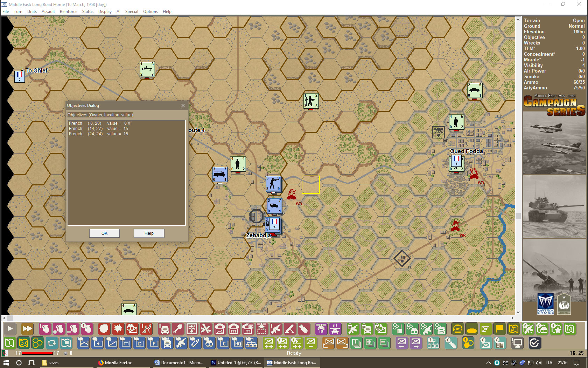Open the Display menu

coord(105,12)
